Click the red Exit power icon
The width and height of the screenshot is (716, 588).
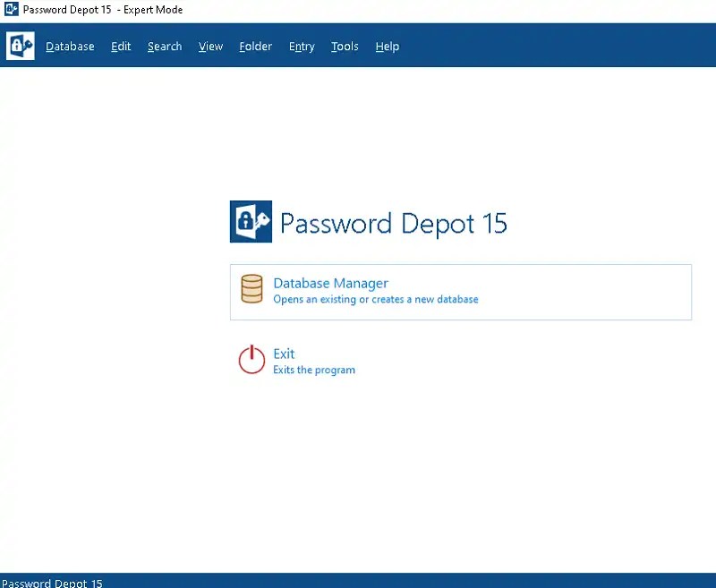click(x=251, y=360)
